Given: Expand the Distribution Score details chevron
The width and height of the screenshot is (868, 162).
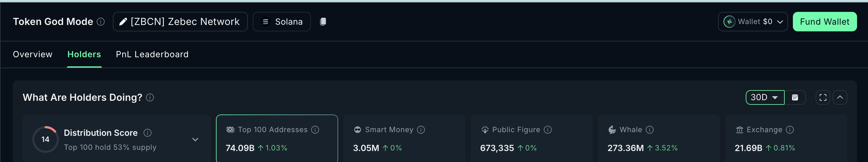Looking at the screenshot, I should tap(195, 139).
